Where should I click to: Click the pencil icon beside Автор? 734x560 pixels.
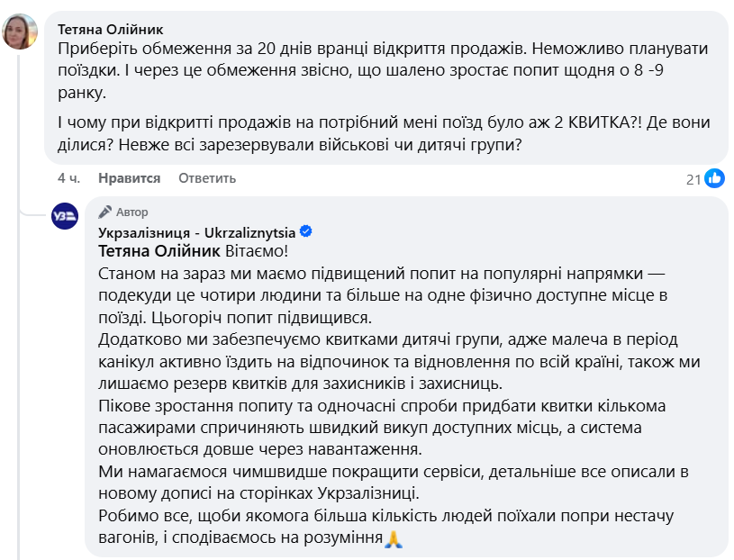tap(104, 212)
